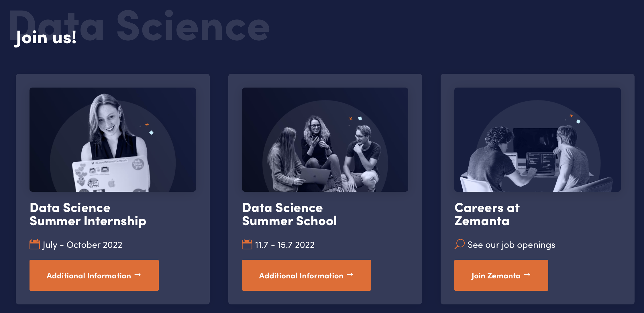Open Additional Information for the Summer Internship
This screenshot has height=313, width=644.
point(94,275)
